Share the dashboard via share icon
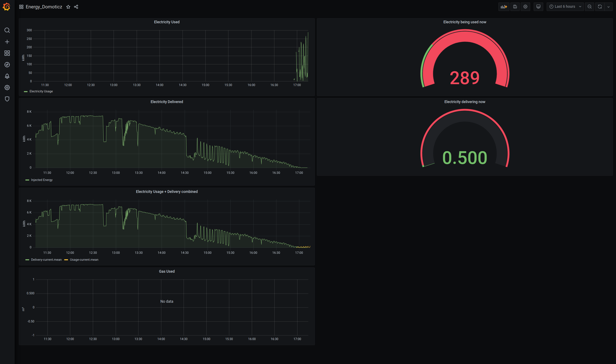This screenshot has height=364, width=616. click(76, 7)
